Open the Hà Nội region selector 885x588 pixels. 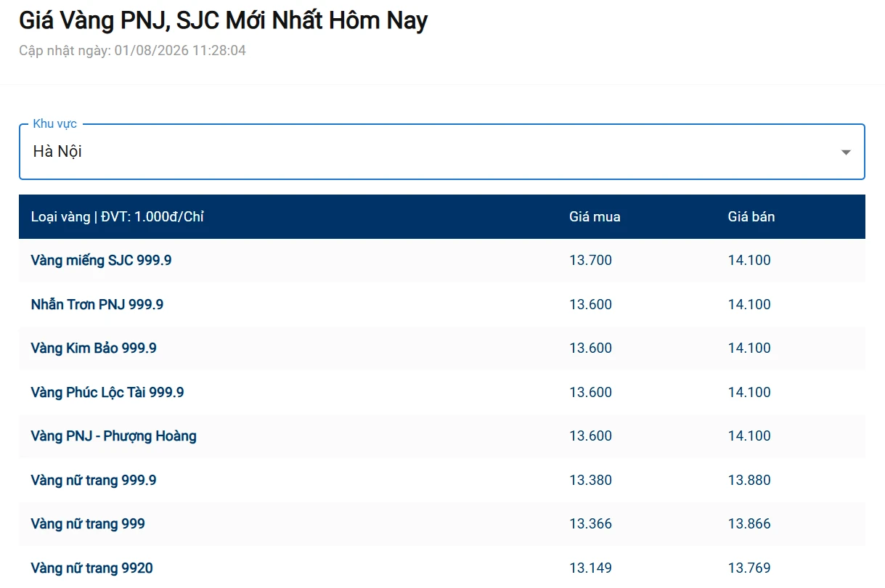pos(441,152)
